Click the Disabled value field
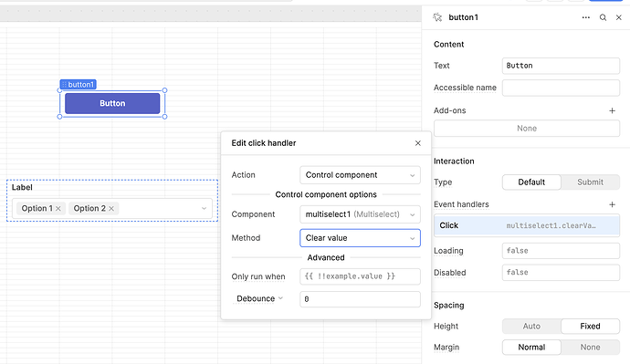 point(561,273)
